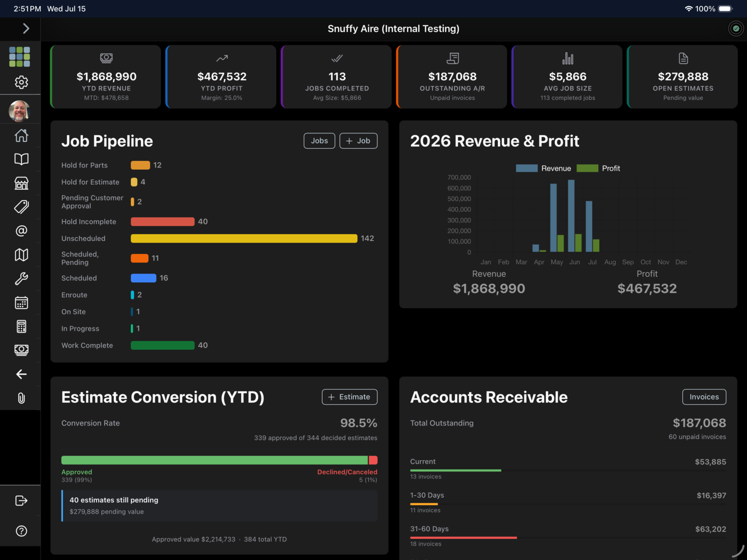Click the June revenue bar in chart
This screenshot has height=560, width=747.
coord(571,215)
